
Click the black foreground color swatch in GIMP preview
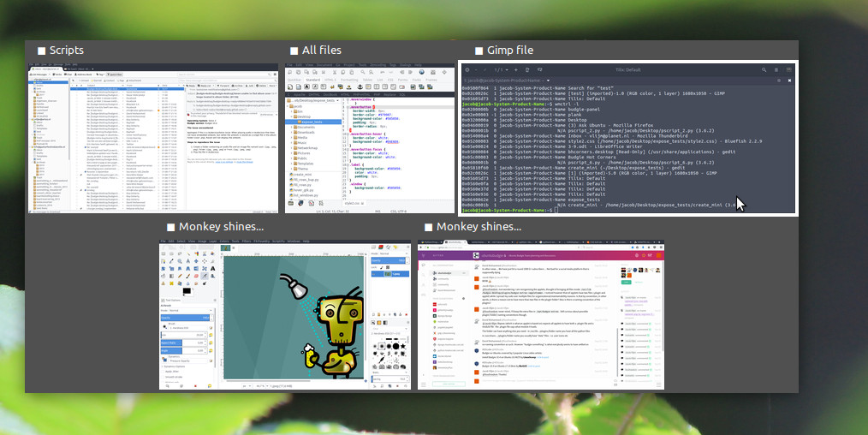click(187, 291)
